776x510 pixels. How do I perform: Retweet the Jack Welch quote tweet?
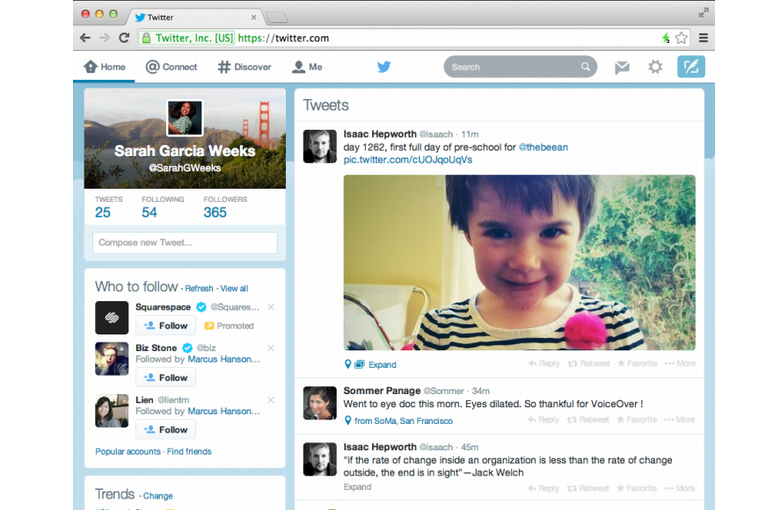click(588, 489)
